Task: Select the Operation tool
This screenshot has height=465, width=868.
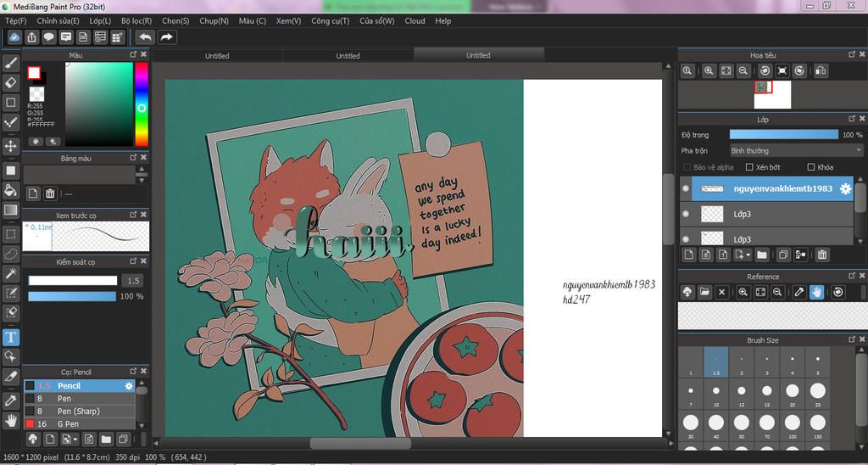Action: pyautogui.click(x=10, y=356)
